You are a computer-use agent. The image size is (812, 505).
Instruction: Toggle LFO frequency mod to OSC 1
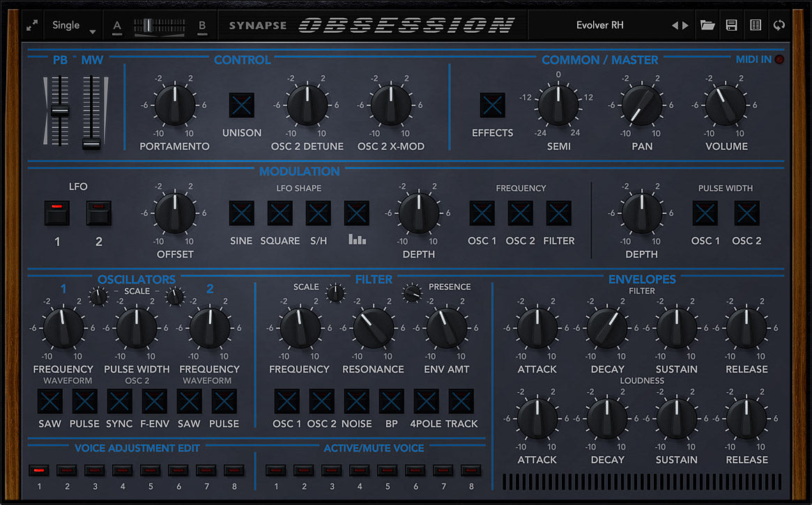coord(482,213)
